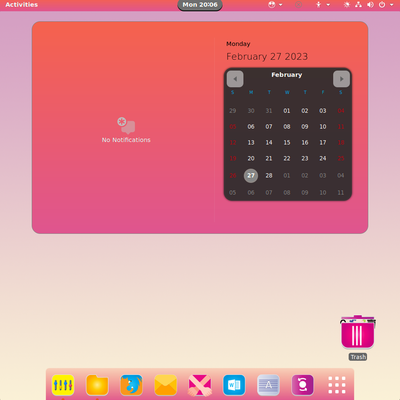Click the power icon in top bar
400x400 pixels.
(382, 5)
